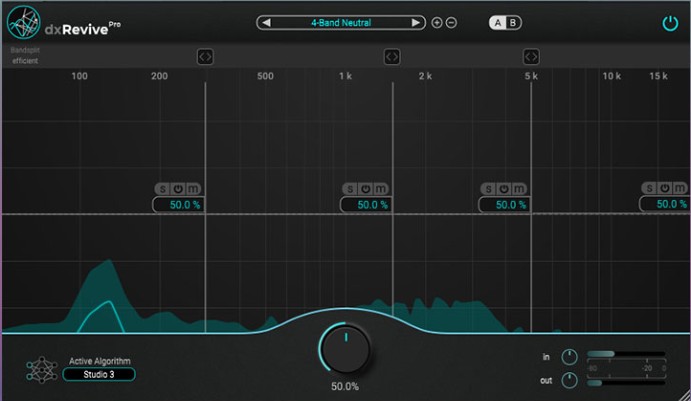691x401 pixels.
Task: Toggle power of the first band
Action: coord(178,189)
